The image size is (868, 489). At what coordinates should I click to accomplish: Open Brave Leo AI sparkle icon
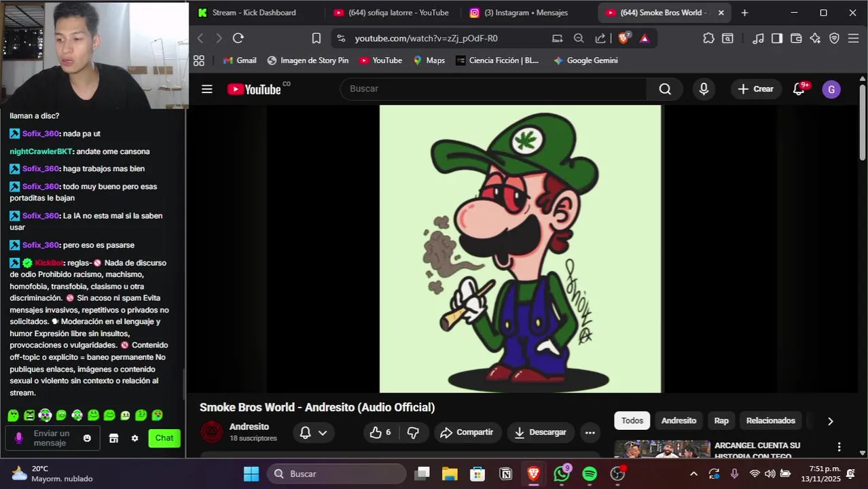[x=815, y=39]
